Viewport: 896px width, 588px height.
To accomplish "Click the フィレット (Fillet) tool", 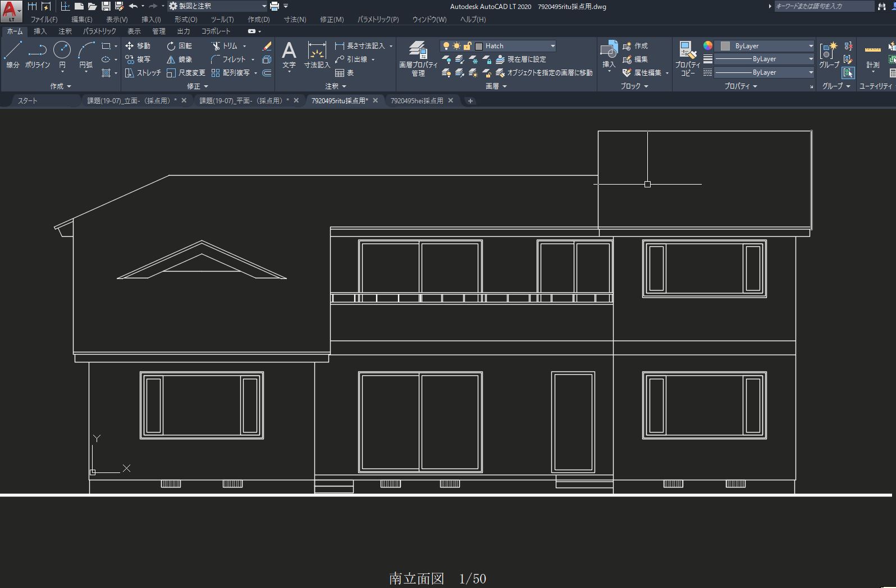I will (x=228, y=59).
